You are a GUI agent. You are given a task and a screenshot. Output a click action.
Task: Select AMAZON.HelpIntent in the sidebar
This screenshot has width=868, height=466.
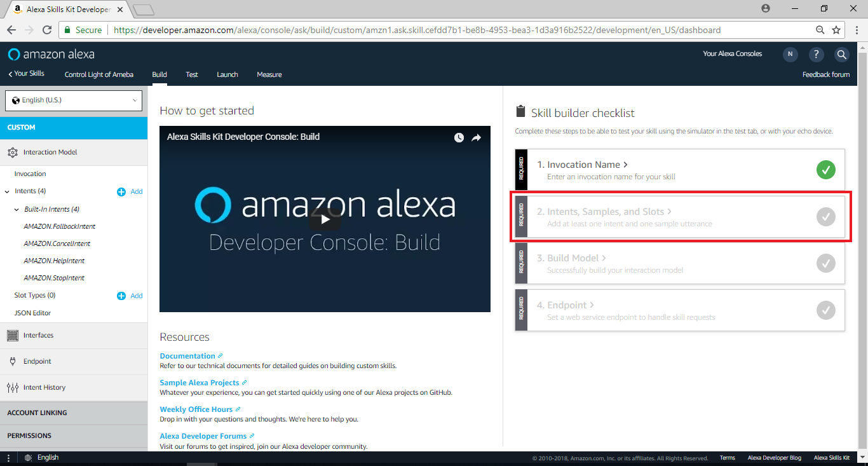click(x=54, y=261)
